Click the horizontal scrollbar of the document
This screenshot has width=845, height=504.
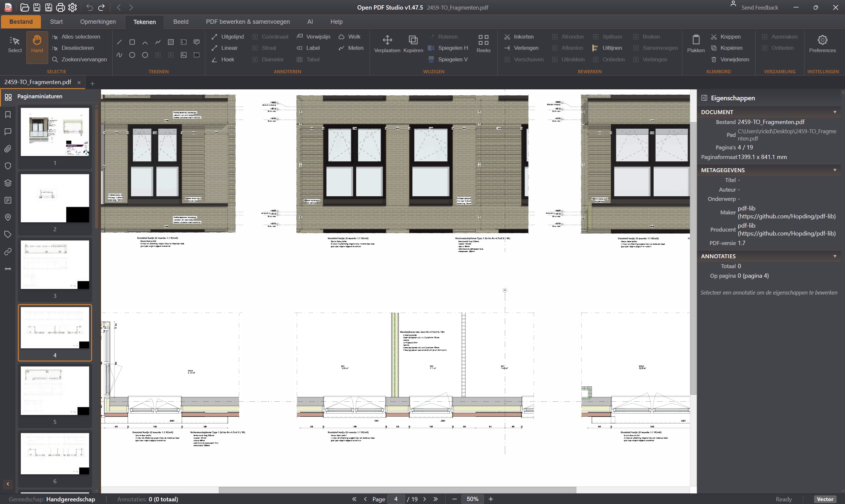(x=397, y=490)
